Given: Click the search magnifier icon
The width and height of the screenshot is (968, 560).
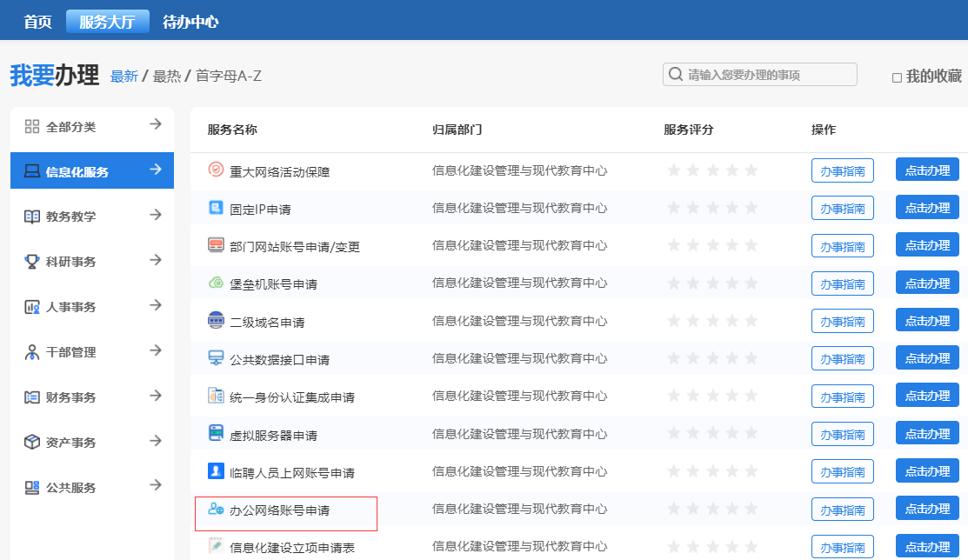Looking at the screenshot, I should click(x=675, y=75).
